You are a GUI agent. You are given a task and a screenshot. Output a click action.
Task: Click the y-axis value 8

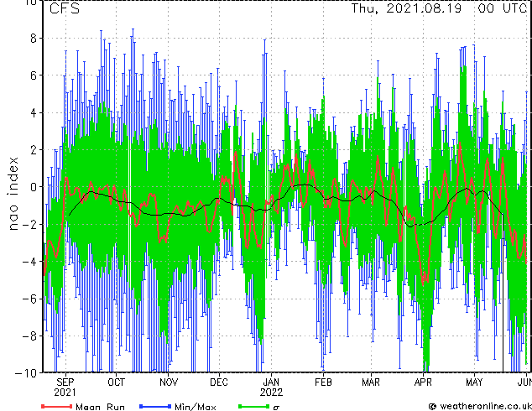click(34, 38)
